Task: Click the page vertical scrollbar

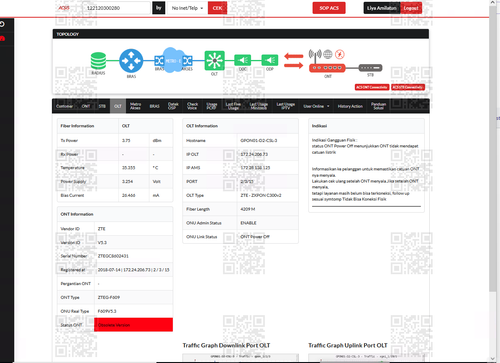Action: [493, 148]
